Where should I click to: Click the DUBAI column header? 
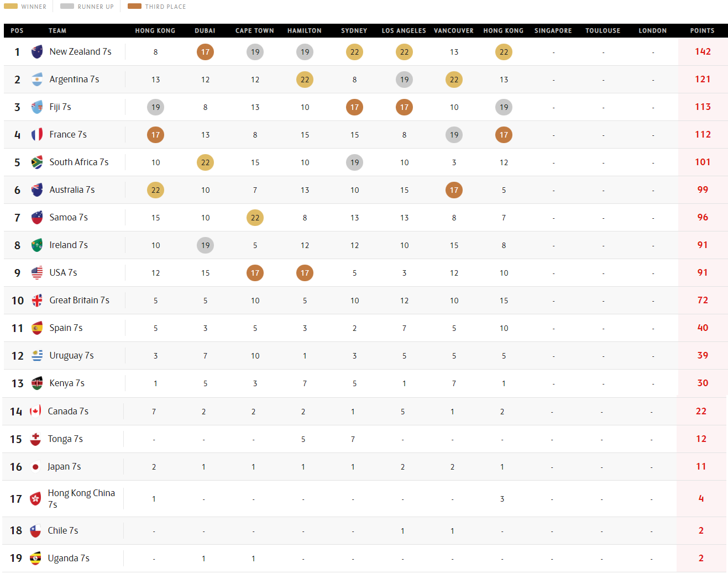point(205,31)
